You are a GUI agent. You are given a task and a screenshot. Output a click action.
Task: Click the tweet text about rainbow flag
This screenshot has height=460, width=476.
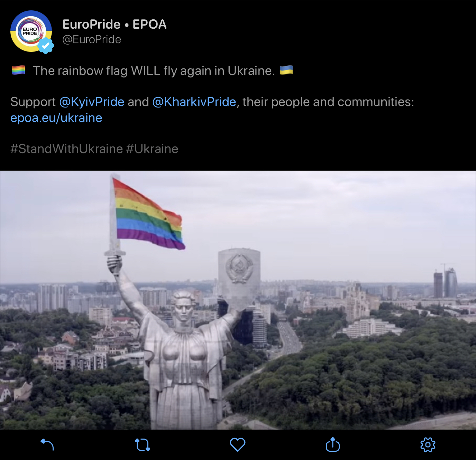coord(154,71)
